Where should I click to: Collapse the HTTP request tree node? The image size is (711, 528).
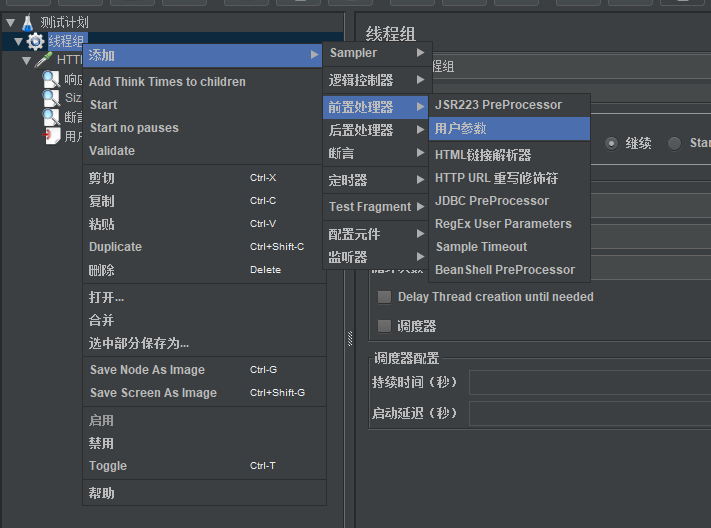click(27, 60)
